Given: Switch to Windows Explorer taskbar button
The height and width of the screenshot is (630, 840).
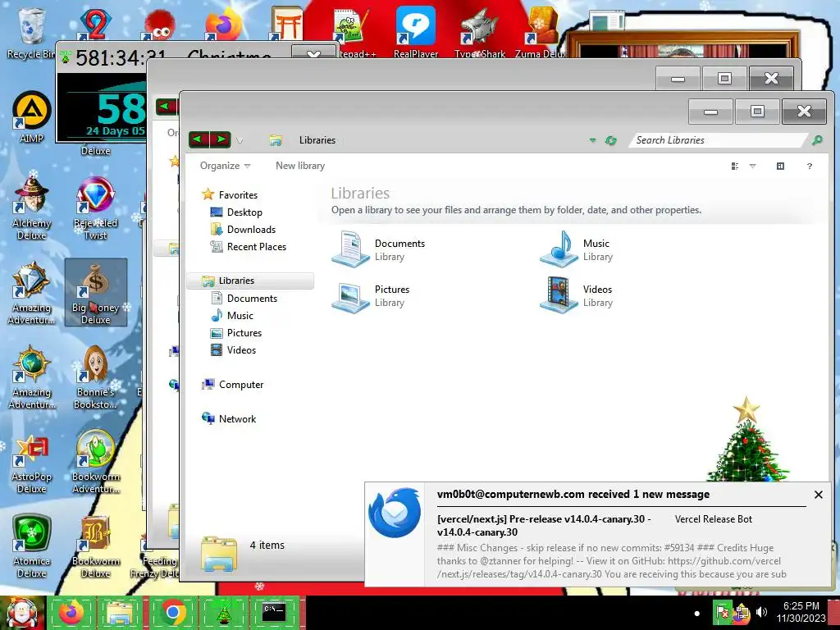Looking at the screenshot, I should coord(121,612).
